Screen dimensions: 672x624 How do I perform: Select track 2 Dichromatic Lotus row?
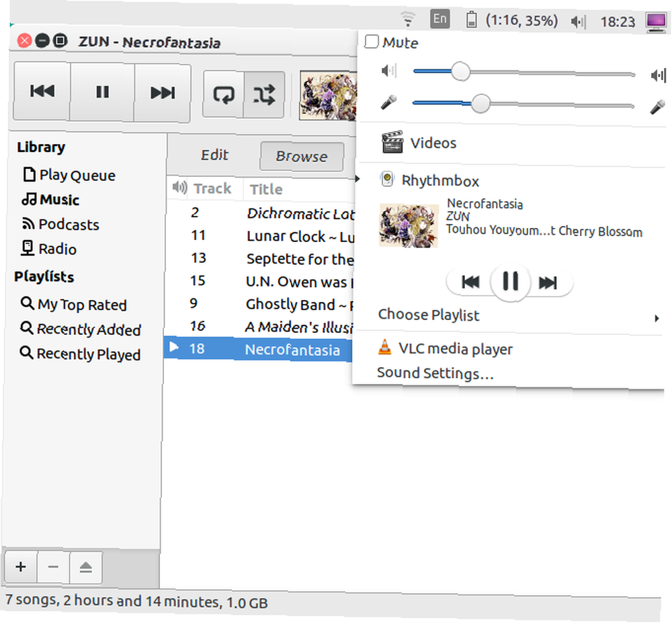pos(261,212)
